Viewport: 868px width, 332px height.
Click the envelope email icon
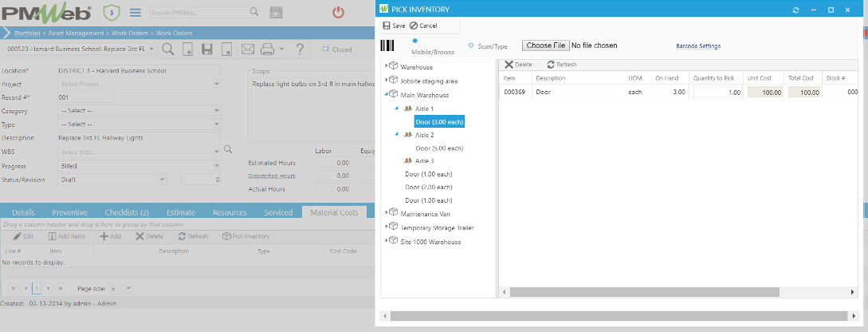tap(247, 49)
